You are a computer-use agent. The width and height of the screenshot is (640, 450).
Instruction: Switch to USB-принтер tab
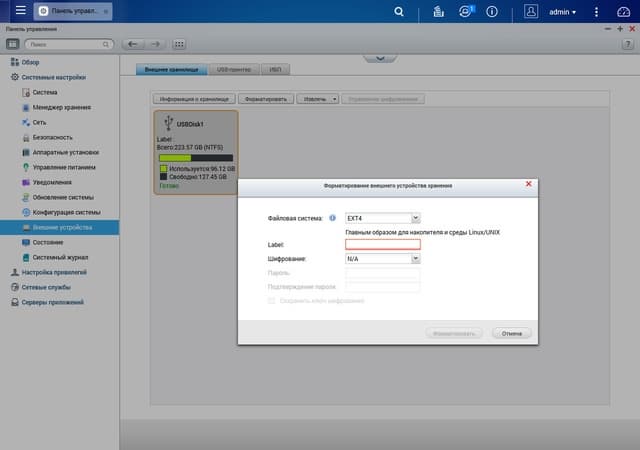[x=234, y=69]
